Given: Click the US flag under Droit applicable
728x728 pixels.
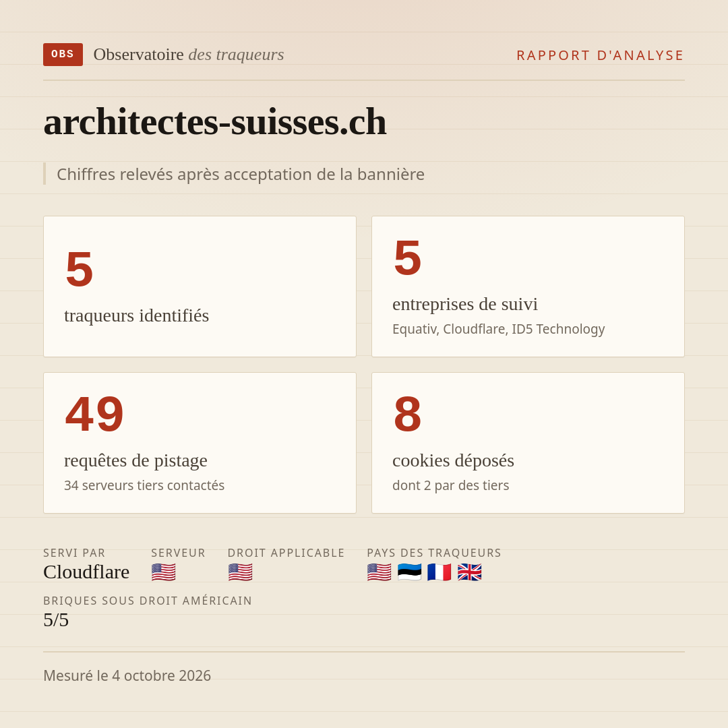Looking at the screenshot, I should pos(240,572).
